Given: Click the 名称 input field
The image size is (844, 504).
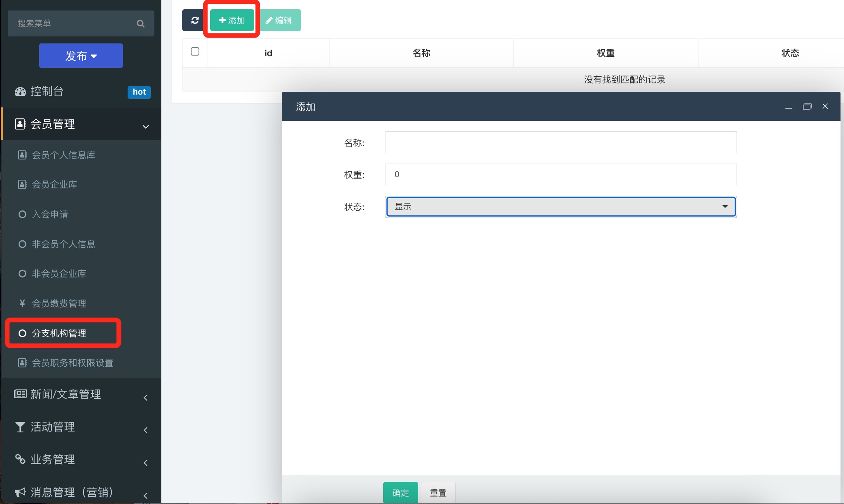Looking at the screenshot, I should pos(561,142).
